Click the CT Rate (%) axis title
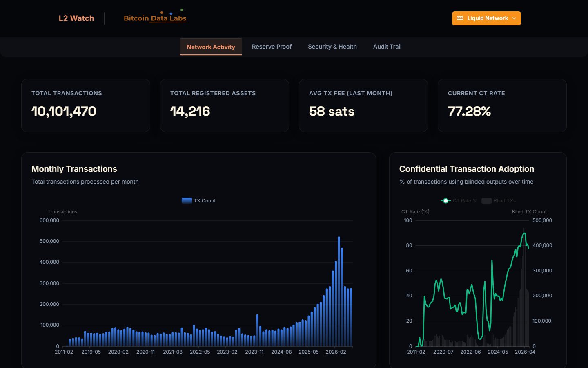This screenshot has width=588, height=368. 415,212
